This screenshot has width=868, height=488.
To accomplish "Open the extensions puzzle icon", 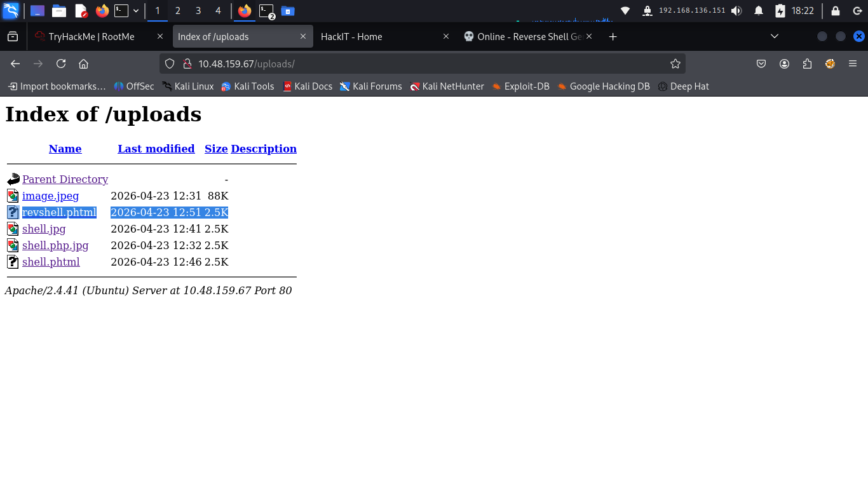I will pyautogui.click(x=807, y=64).
